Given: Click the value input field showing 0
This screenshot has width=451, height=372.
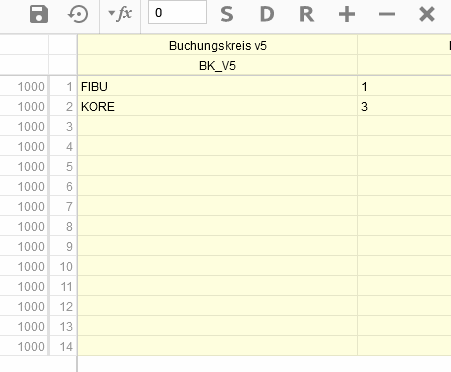Looking at the screenshot, I should point(177,13).
